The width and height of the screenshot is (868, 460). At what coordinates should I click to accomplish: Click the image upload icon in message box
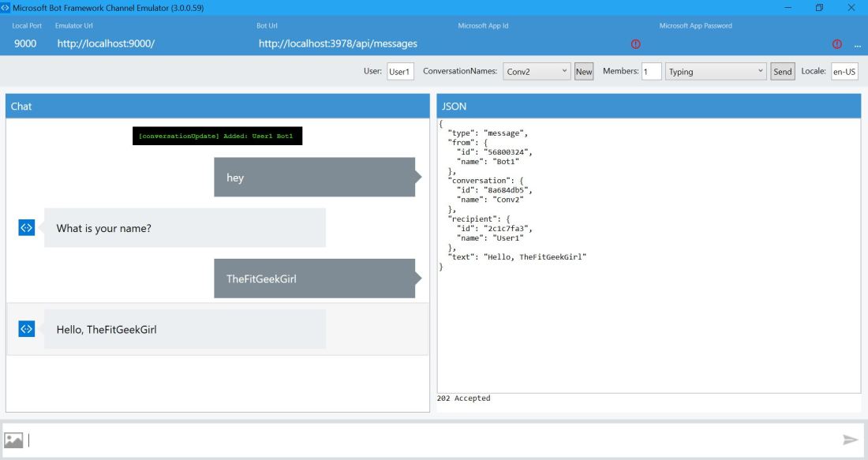[14, 440]
